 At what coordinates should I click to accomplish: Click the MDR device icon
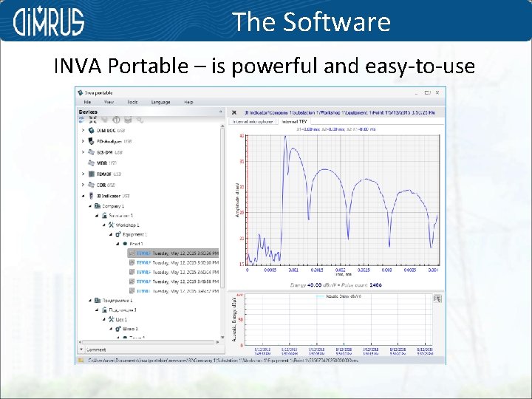[x=91, y=163]
